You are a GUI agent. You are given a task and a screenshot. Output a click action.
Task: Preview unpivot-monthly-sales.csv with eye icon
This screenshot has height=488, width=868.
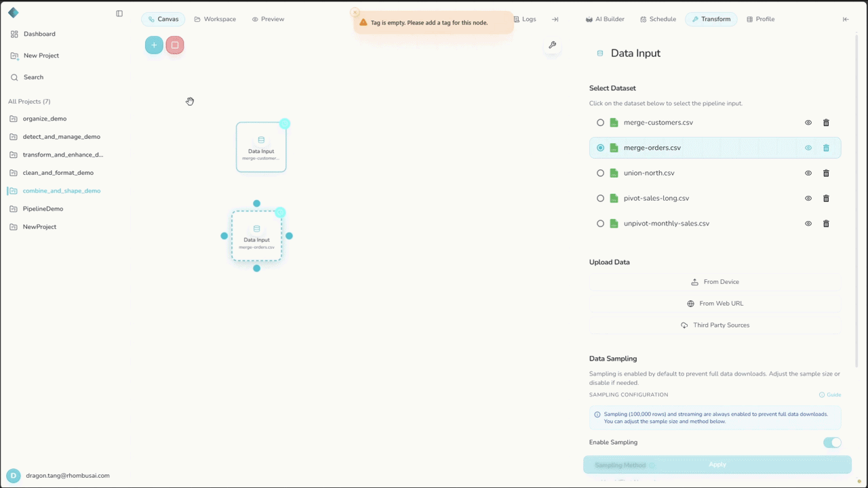[808, 224]
